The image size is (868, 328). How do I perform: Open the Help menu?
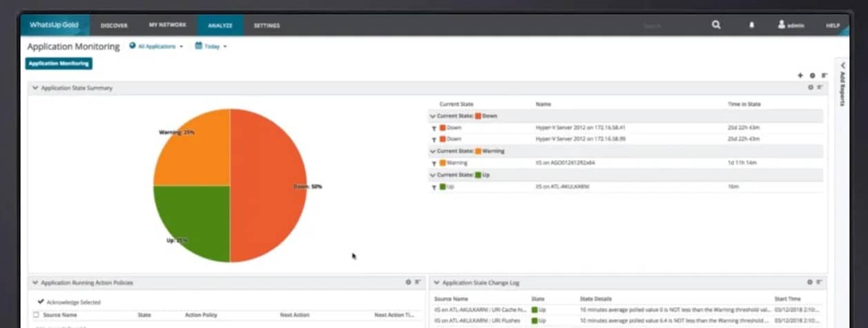(832, 26)
